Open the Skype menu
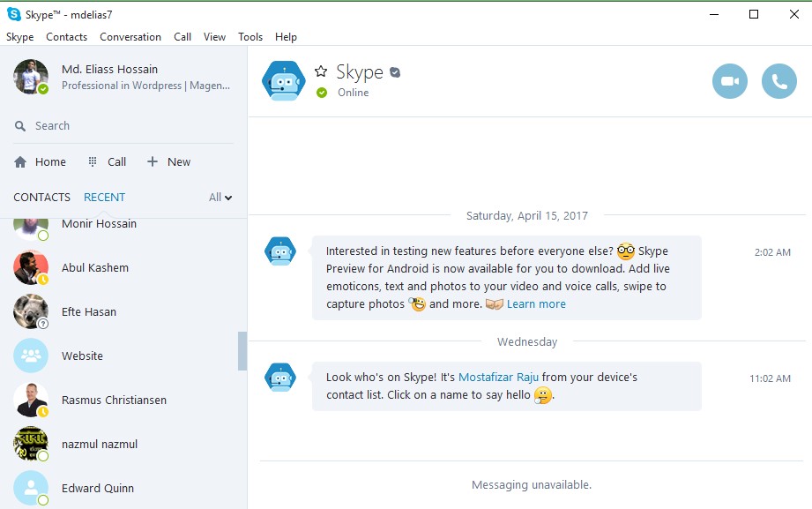The height and width of the screenshot is (509, 812). click(19, 37)
